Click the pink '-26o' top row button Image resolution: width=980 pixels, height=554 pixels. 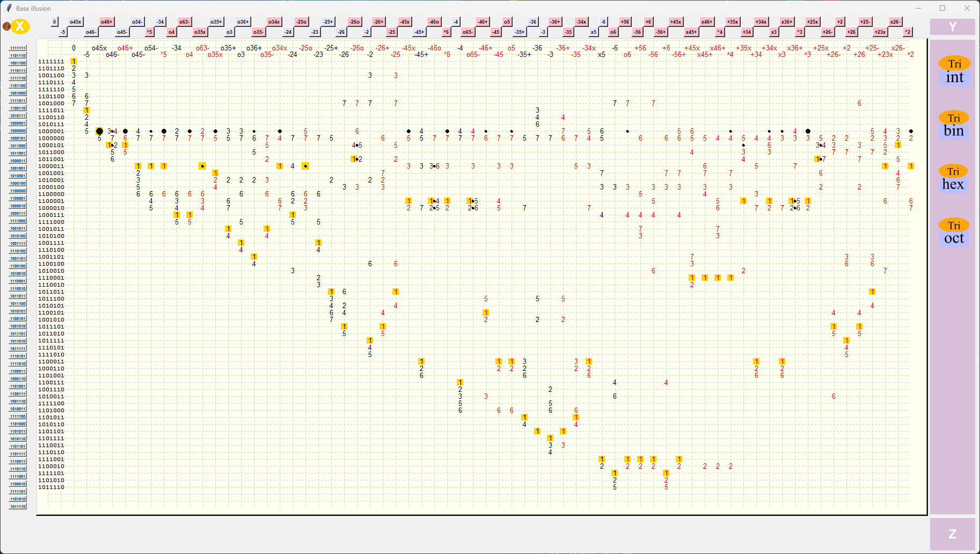[x=355, y=21]
